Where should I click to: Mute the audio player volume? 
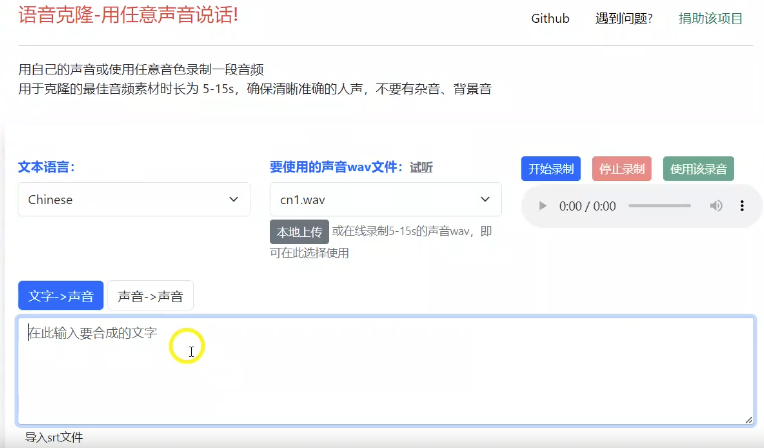coord(716,206)
